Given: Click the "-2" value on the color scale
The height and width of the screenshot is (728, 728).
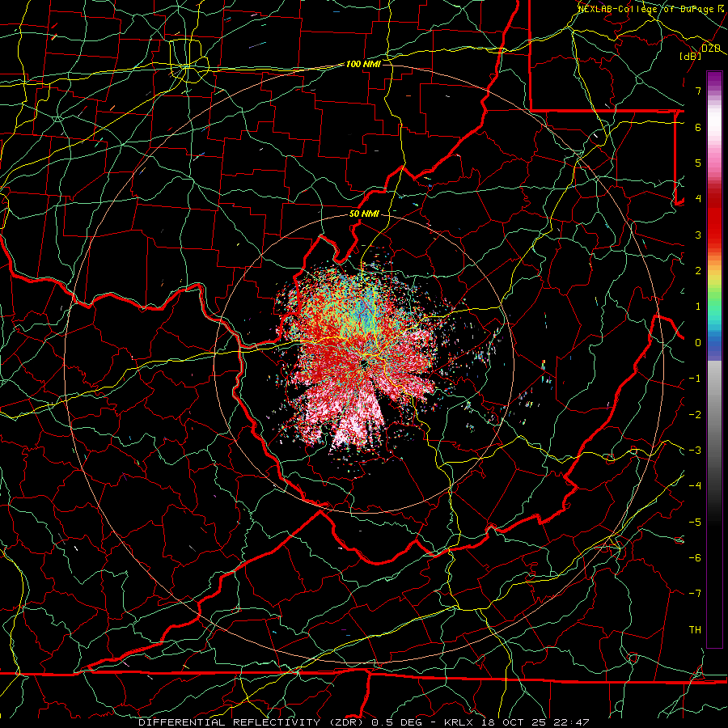Looking at the screenshot, I should (x=695, y=415).
